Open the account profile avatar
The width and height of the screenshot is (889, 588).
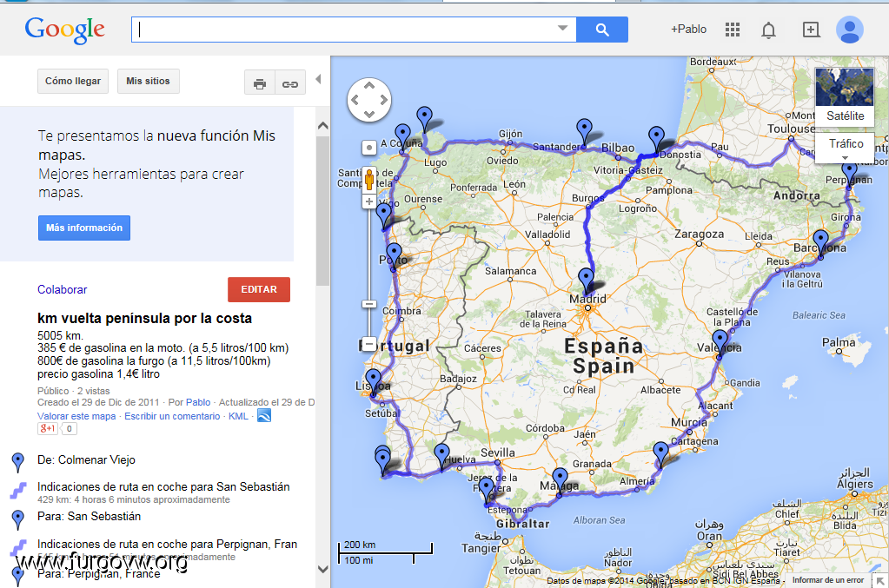[849, 30]
